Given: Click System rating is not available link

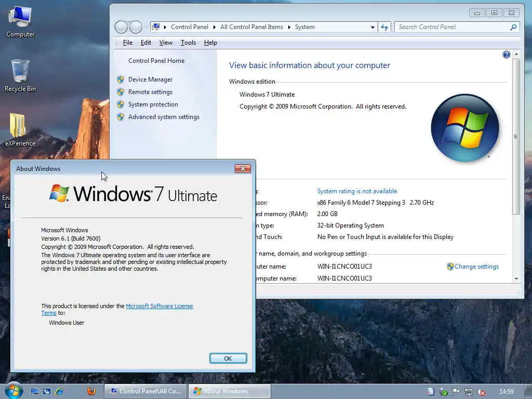Looking at the screenshot, I should point(357,191).
